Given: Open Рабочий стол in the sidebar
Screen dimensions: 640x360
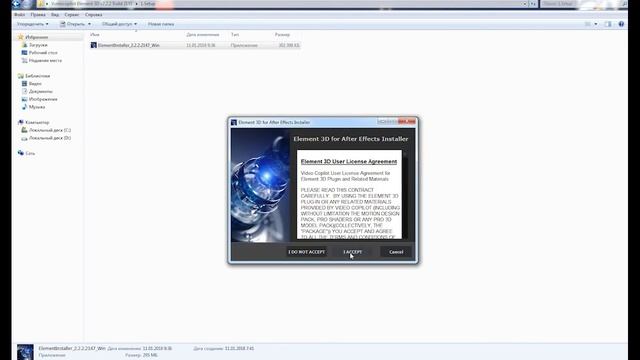Looking at the screenshot, I should 43,53.
